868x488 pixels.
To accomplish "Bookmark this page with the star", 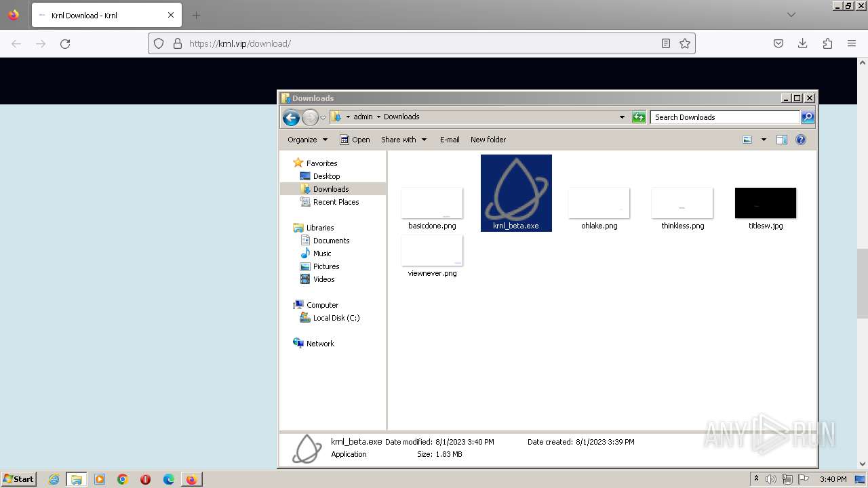I will 685,43.
